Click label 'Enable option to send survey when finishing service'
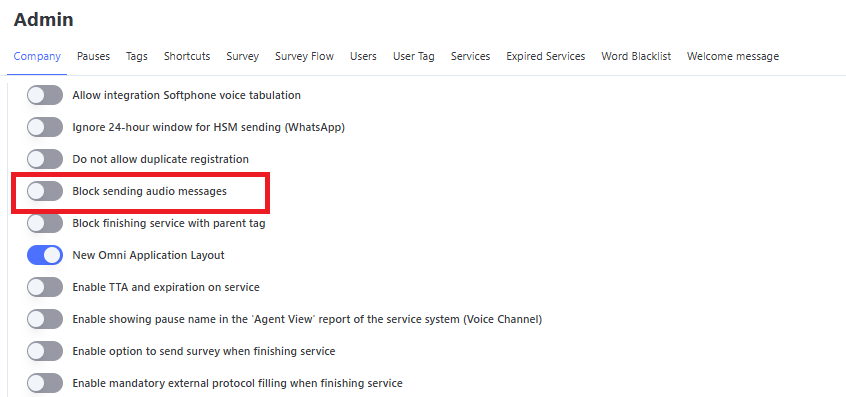The image size is (846, 397). click(x=204, y=351)
